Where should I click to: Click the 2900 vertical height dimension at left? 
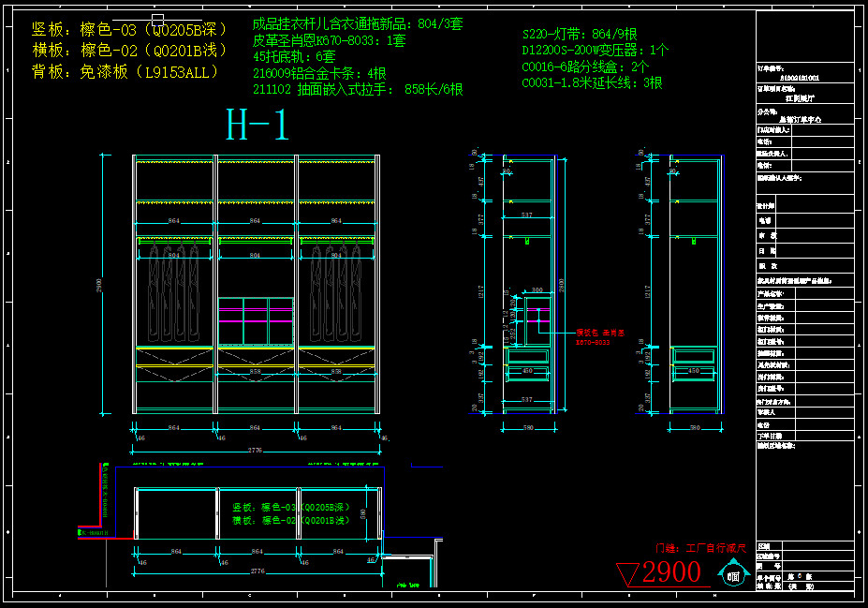click(x=98, y=283)
